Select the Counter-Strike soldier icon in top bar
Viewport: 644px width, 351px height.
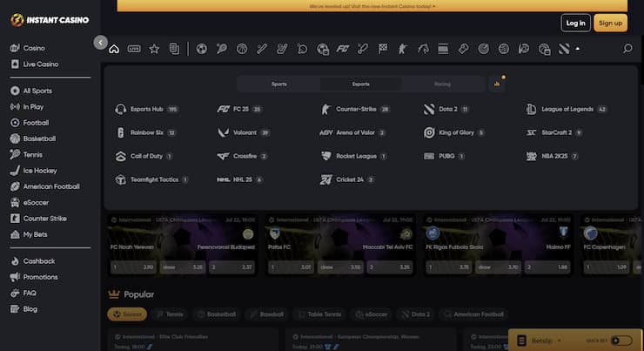click(402, 49)
